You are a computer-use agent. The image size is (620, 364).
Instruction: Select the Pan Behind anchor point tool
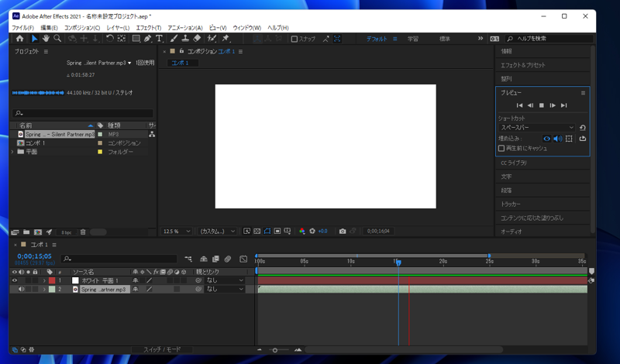click(122, 39)
